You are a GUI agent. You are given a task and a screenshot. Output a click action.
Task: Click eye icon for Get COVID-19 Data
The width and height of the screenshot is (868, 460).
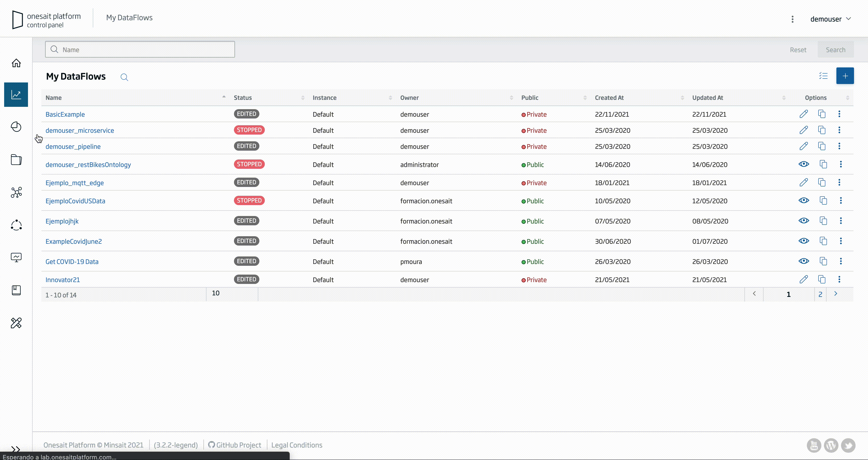tap(804, 261)
